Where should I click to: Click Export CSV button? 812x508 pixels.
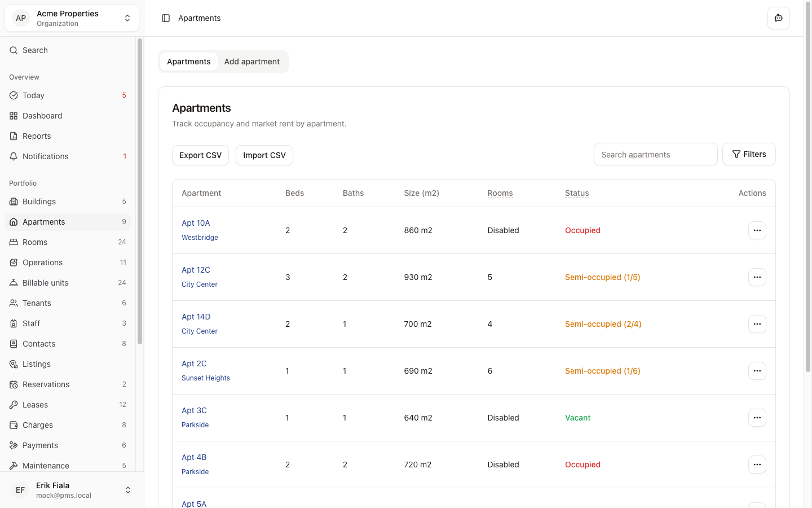coord(200,155)
